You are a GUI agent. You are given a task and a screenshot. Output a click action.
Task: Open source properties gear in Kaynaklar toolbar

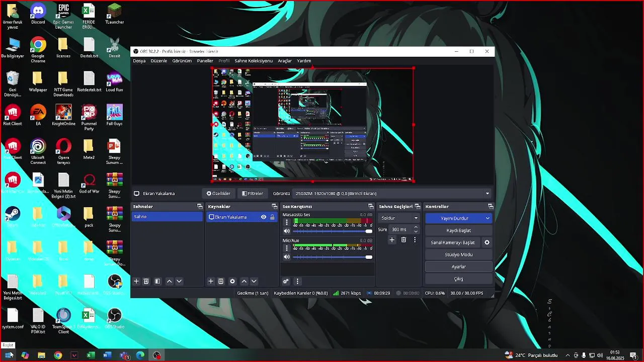pyautogui.click(x=232, y=282)
